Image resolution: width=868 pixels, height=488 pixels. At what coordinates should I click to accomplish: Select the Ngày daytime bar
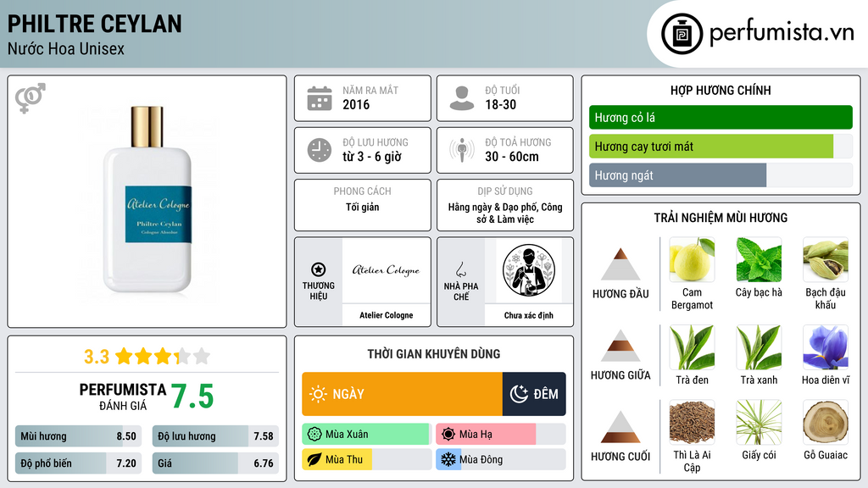[x=402, y=394]
